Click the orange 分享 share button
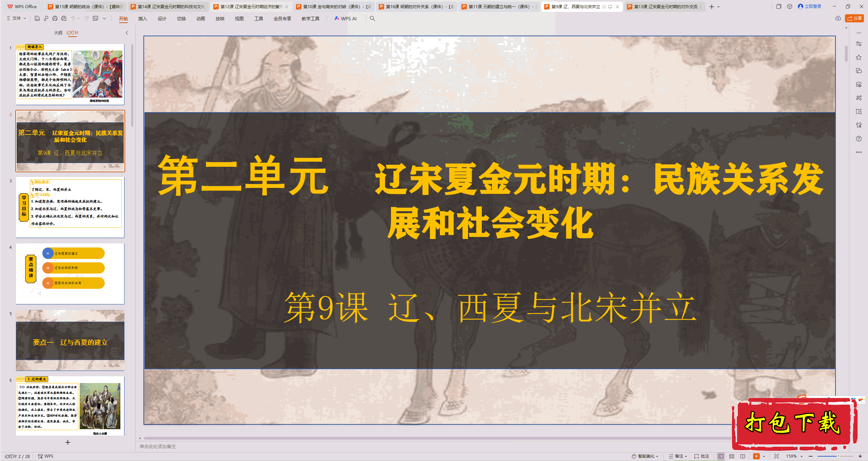The height and width of the screenshot is (461, 868). tap(854, 18)
